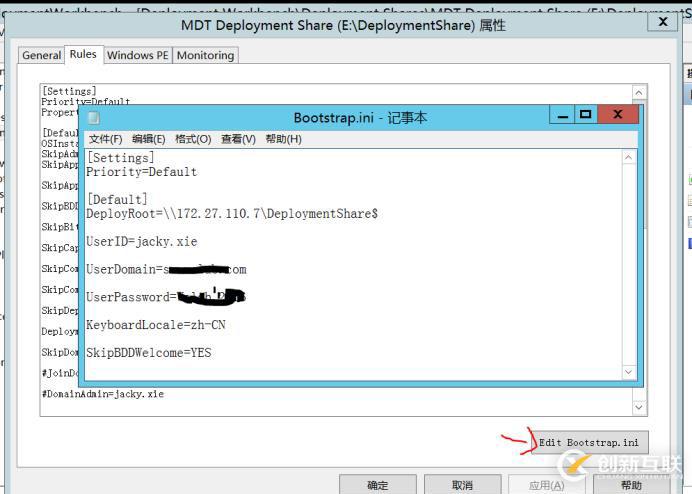Minimize the Bootstrap.ini Notepad window
The width and height of the screenshot is (692, 494).
tap(562, 115)
